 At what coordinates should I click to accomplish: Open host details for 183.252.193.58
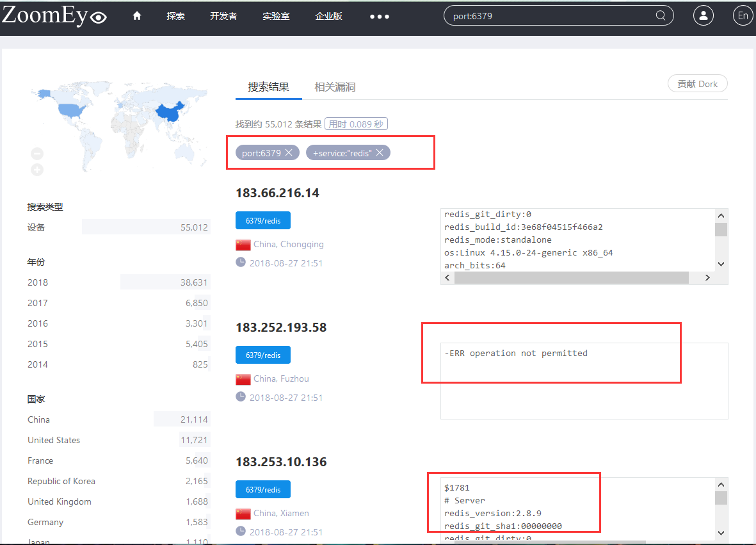tap(281, 327)
